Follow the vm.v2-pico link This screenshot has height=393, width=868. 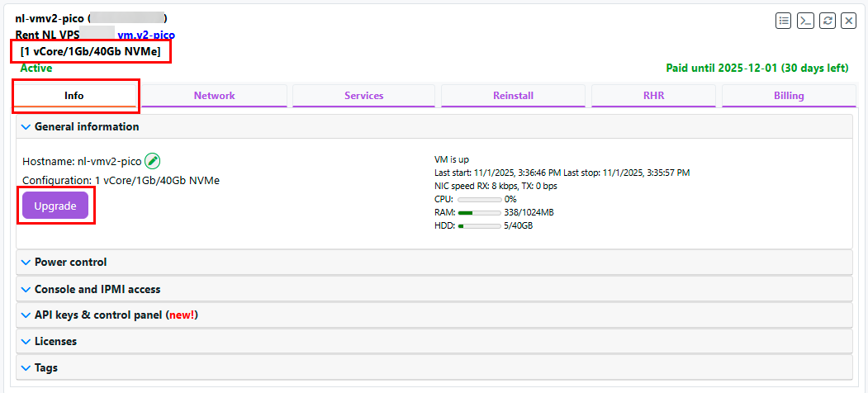(x=146, y=36)
